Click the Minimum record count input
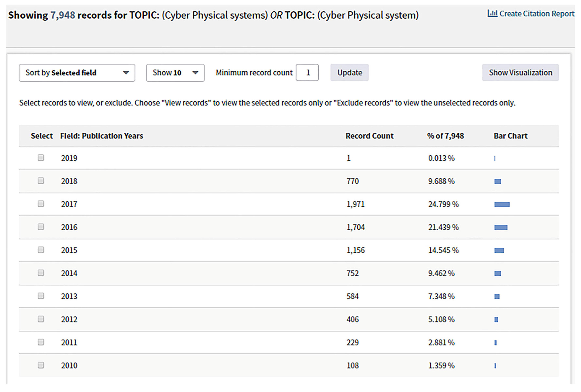The image size is (581, 392). [x=307, y=72]
